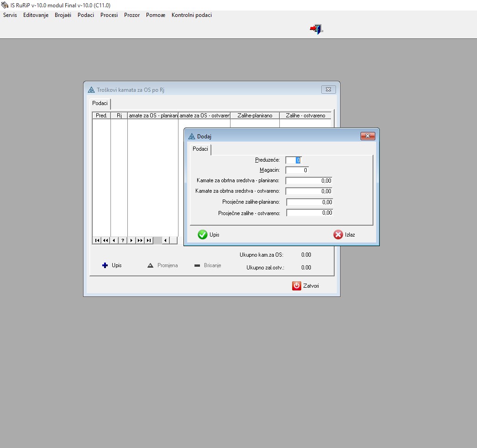The image size is (477, 448).
Task: Open the Brojaèi menu
Action: (x=63, y=15)
